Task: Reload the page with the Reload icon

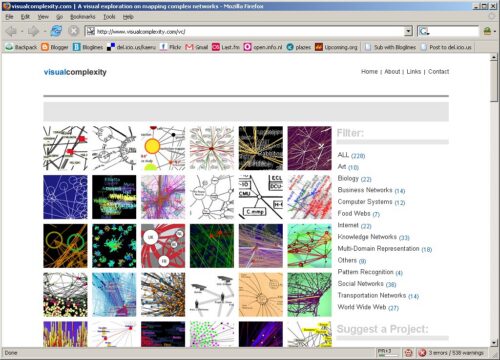Action: coord(56,31)
